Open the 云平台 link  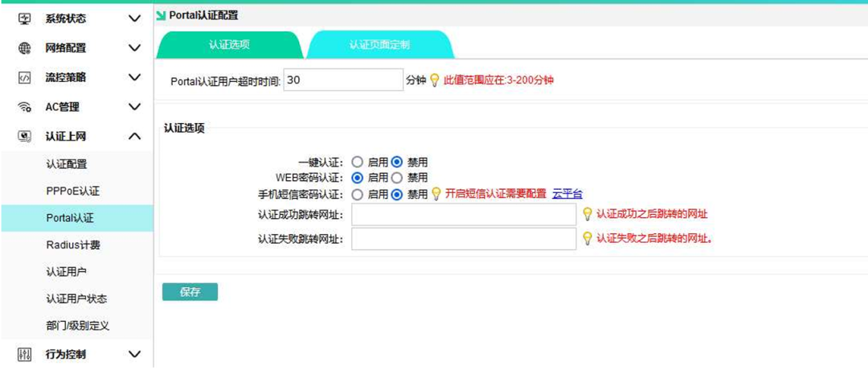(x=567, y=194)
